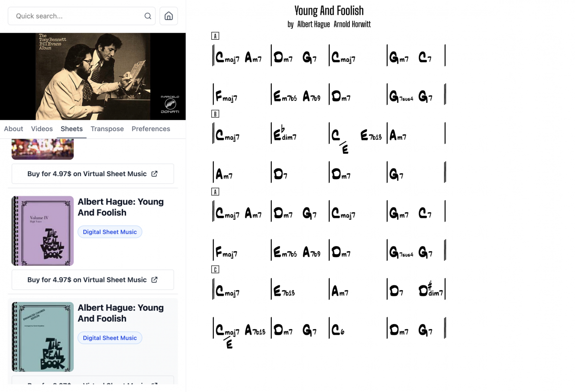Click Digital Sheet Music tag on Real Book entry
This screenshot has width=575, height=392.
coord(110,338)
